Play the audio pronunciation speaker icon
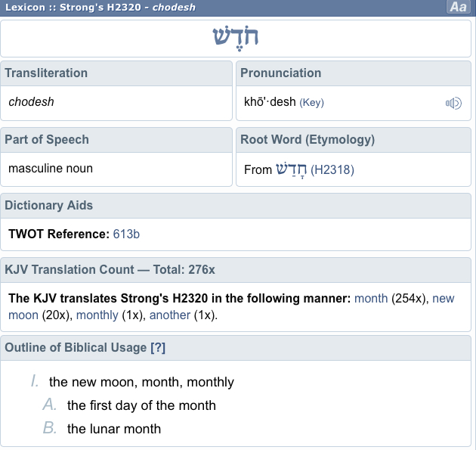The height and width of the screenshot is (450, 476). (x=453, y=103)
